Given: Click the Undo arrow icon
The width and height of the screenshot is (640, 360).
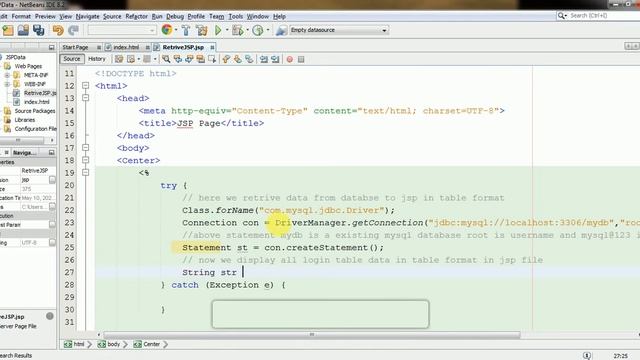Looking at the screenshot, I should (58, 30).
